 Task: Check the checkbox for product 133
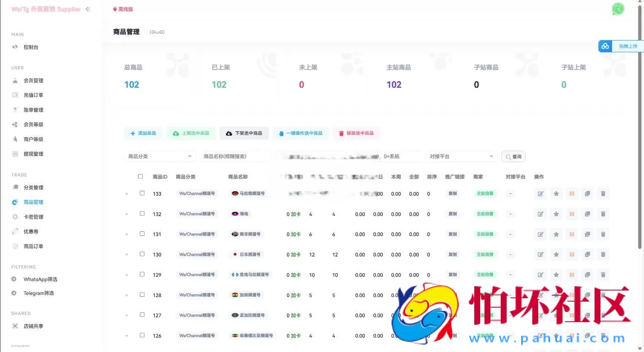pyautogui.click(x=142, y=193)
